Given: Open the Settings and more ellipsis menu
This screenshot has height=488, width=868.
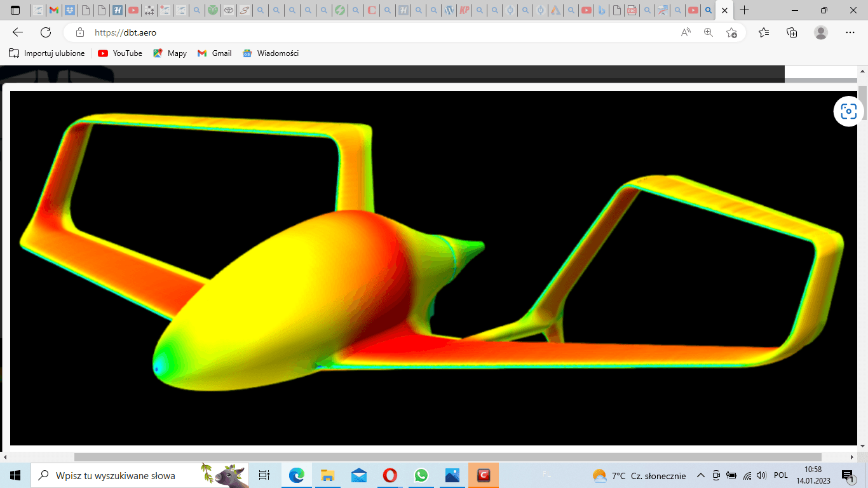Looking at the screenshot, I should (850, 32).
